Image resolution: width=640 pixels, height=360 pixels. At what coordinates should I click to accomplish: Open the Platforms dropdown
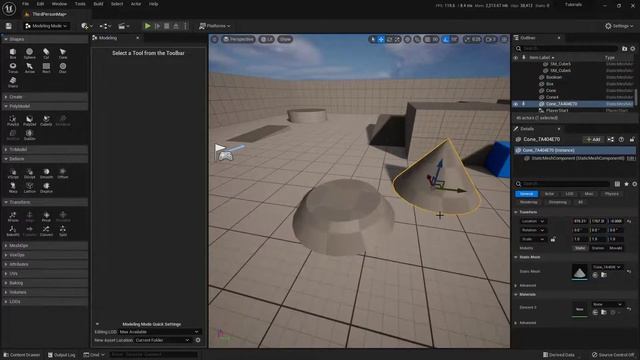tap(215, 26)
